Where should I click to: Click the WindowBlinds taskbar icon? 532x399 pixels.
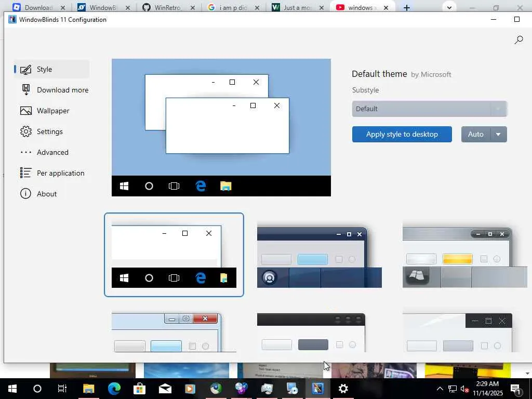pyautogui.click(x=317, y=389)
